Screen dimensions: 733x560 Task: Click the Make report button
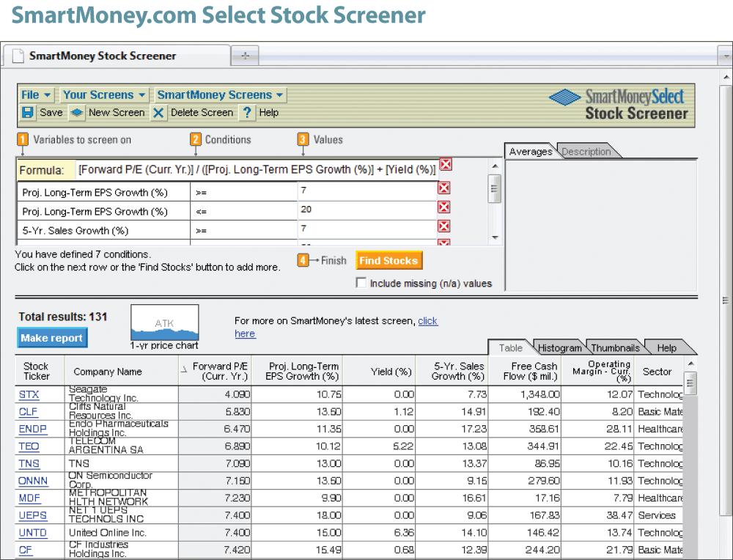[x=52, y=337]
